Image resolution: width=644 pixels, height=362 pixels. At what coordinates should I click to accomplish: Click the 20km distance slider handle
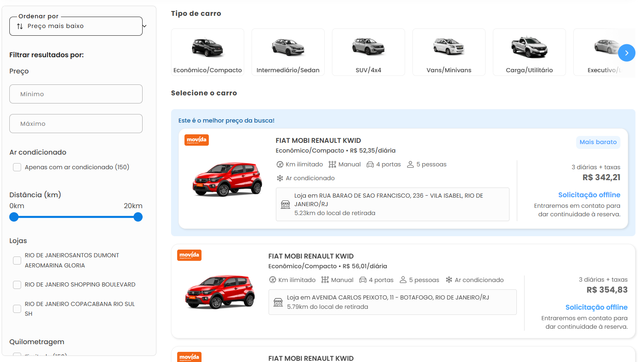tap(138, 217)
